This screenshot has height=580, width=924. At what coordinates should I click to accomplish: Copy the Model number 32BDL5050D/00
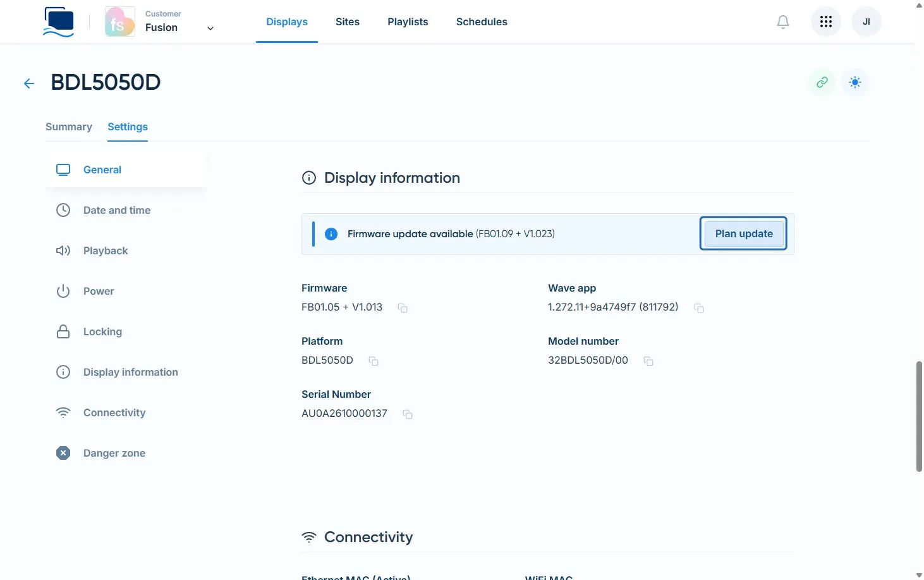click(x=648, y=361)
